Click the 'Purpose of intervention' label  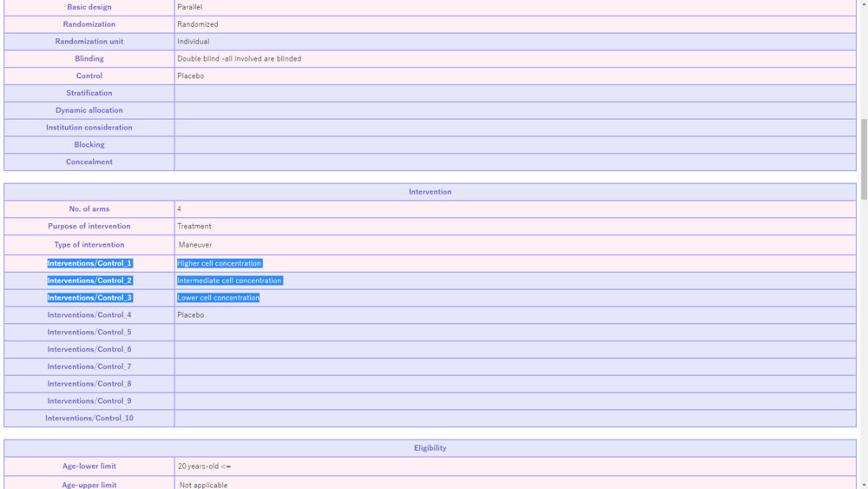pos(89,227)
